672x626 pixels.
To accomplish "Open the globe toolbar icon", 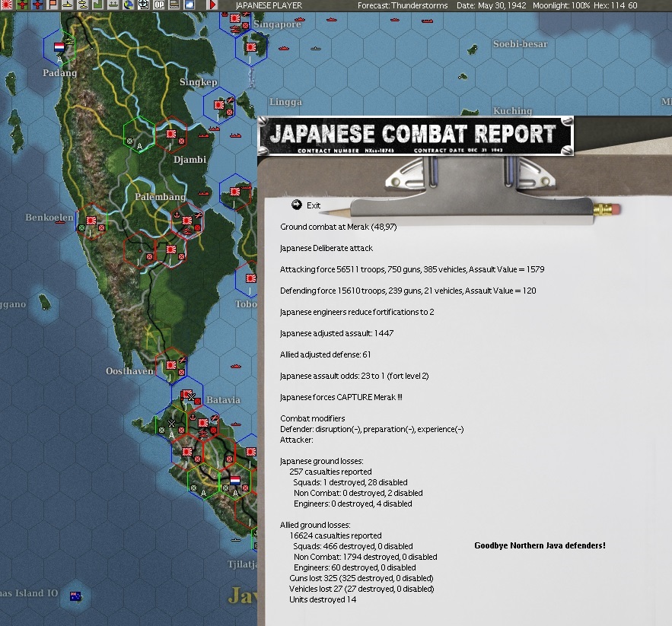I will (129, 5).
